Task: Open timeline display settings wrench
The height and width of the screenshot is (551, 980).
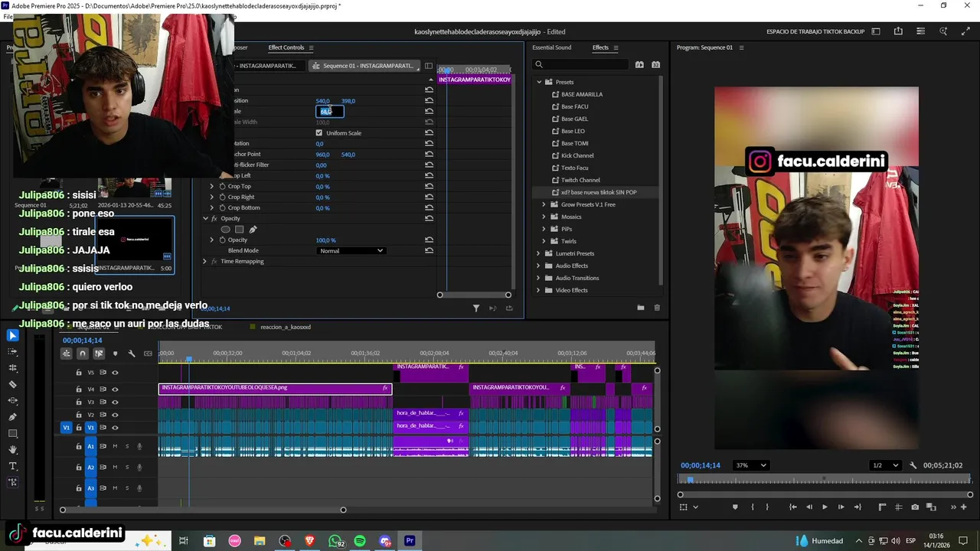Action: [132, 354]
